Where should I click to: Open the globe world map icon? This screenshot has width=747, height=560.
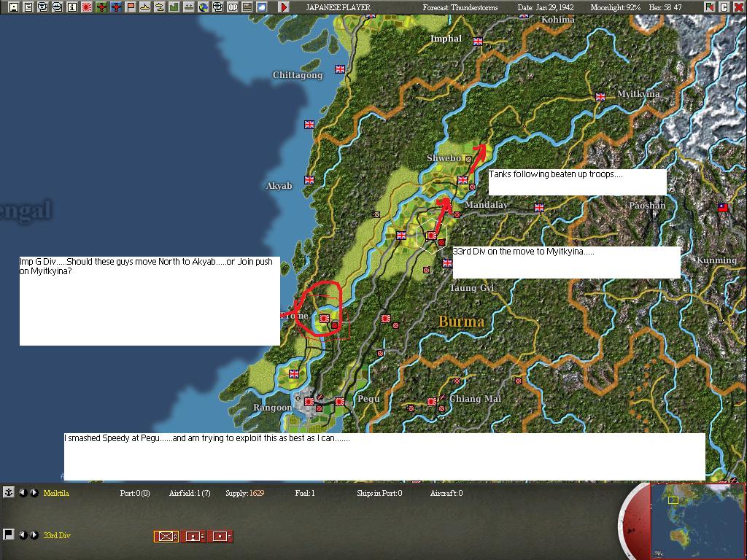click(204, 7)
